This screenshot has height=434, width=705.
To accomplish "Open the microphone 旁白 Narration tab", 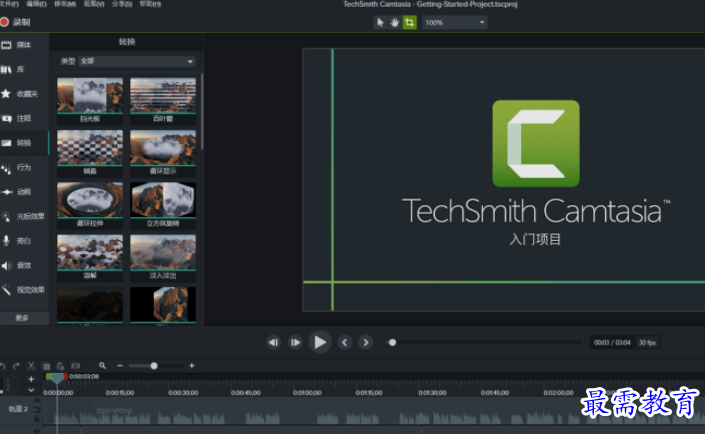I will (24, 241).
